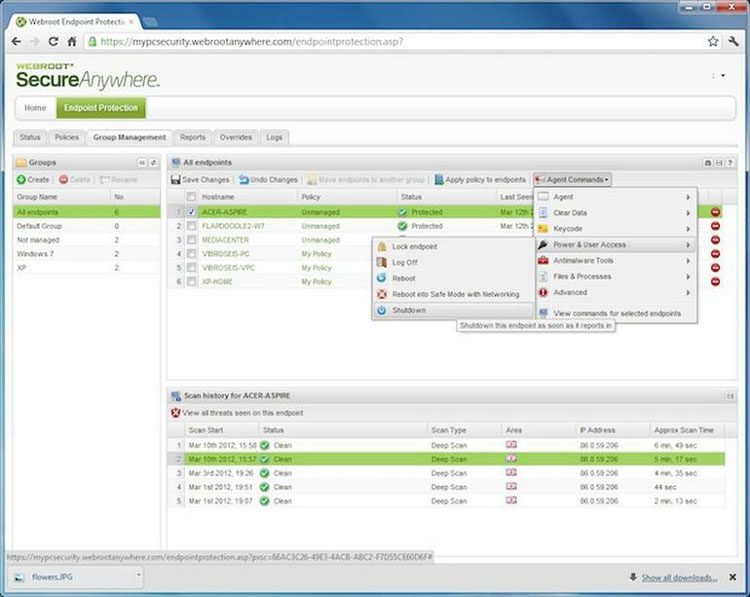Uncheck the ACER-ASPIRE endpoint checkbox
This screenshot has height=597, width=750.
(x=191, y=212)
